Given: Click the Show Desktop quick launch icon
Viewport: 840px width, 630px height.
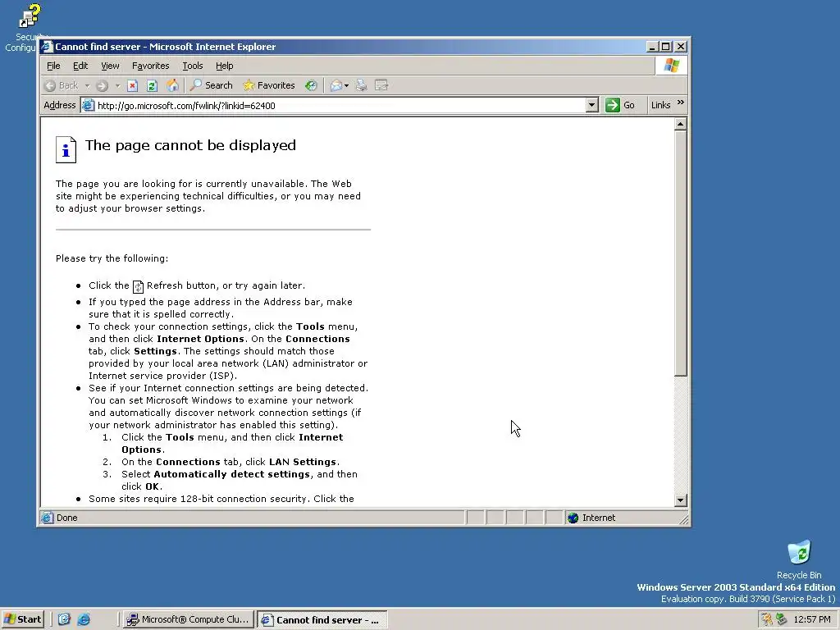Looking at the screenshot, I should coord(64,619).
